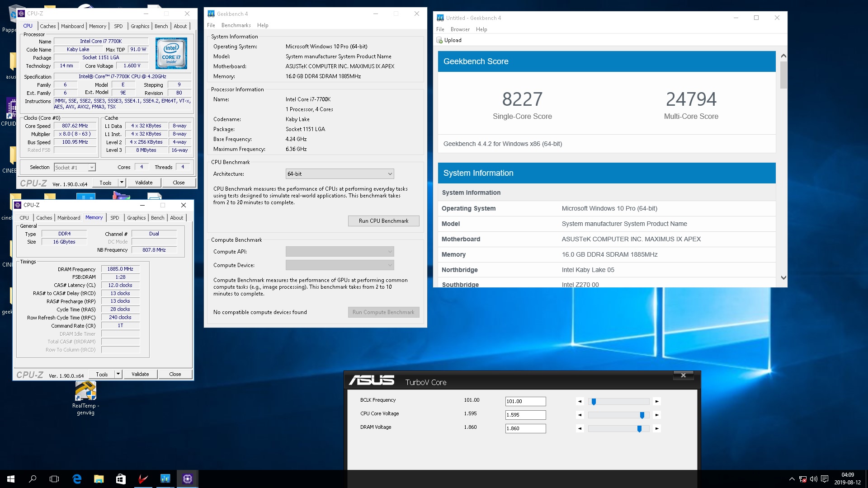The height and width of the screenshot is (488, 868).
Task: Click DRAM Frequency value 1885.0 MHz
Action: coord(120,269)
